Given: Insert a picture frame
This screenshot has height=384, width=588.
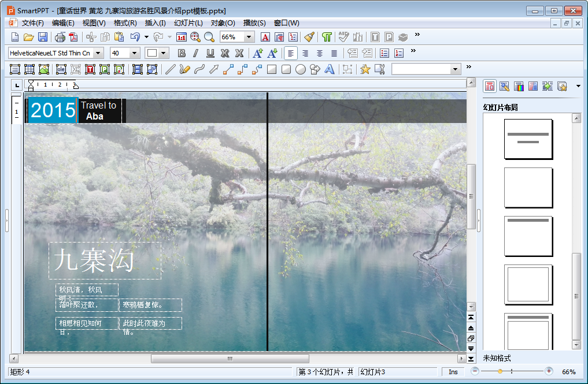Looking at the screenshot, I should tap(44, 69).
